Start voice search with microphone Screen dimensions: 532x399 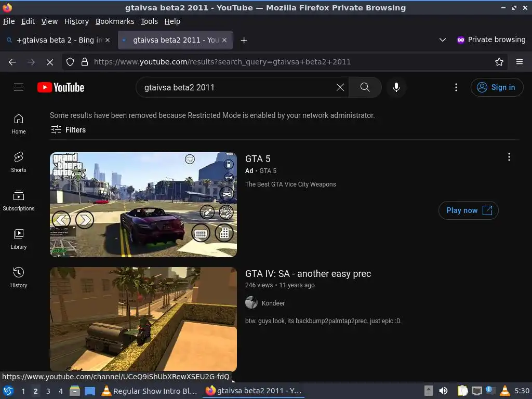pyautogui.click(x=396, y=87)
